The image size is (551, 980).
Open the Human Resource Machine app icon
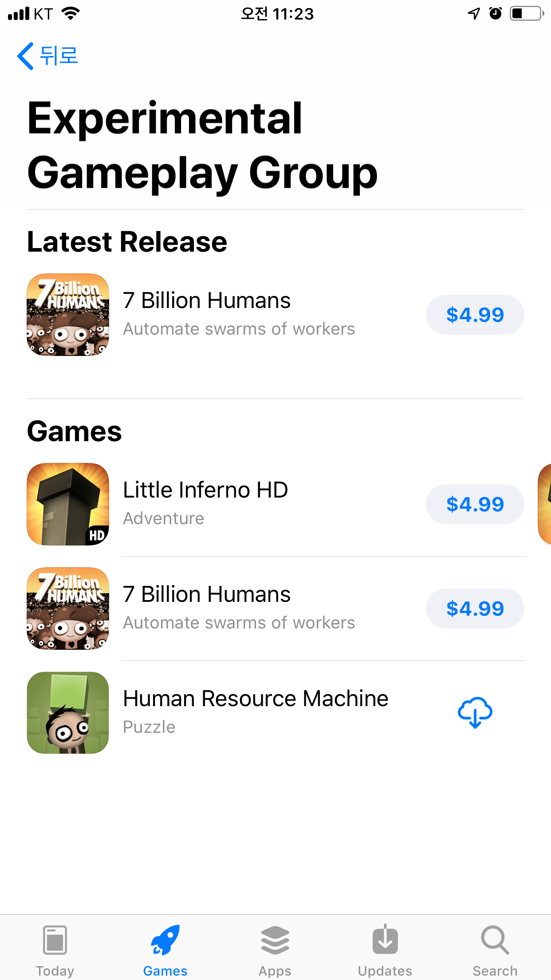coord(68,713)
